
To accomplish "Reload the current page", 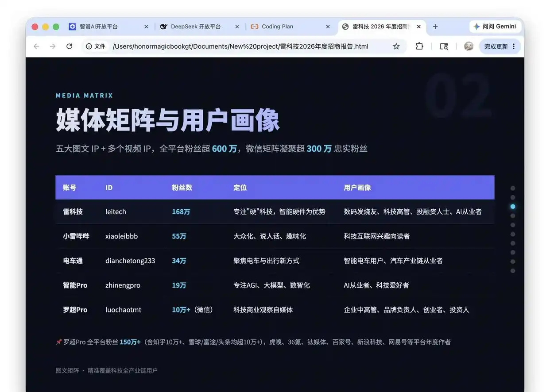I will 69,46.
